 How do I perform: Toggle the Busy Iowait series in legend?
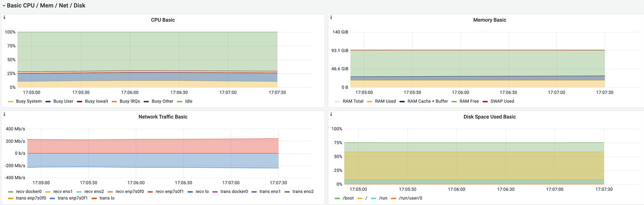point(97,101)
